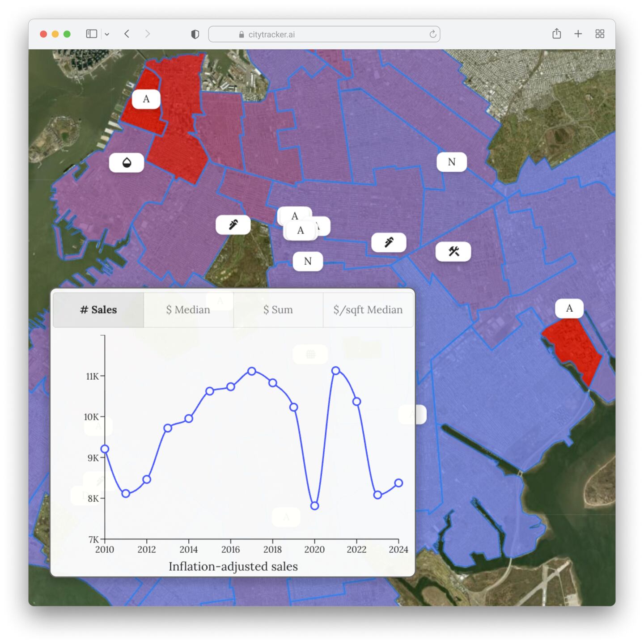The image size is (644, 644).
Task: Switch to the $ Median tab
Action: [x=188, y=309]
